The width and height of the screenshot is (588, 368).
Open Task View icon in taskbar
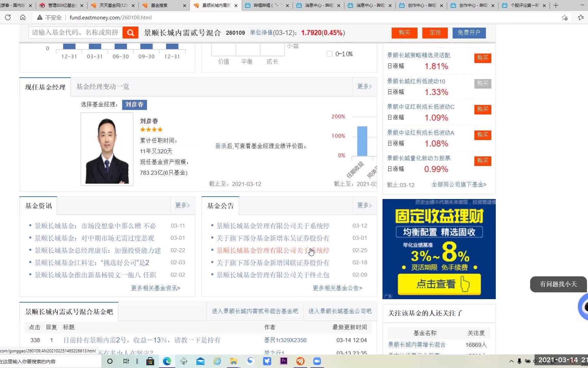pyautogui.click(x=126, y=361)
